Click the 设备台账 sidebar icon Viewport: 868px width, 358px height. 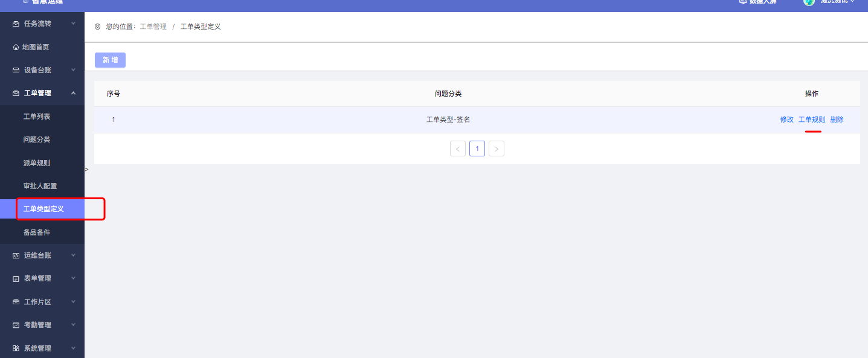point(16,70)
